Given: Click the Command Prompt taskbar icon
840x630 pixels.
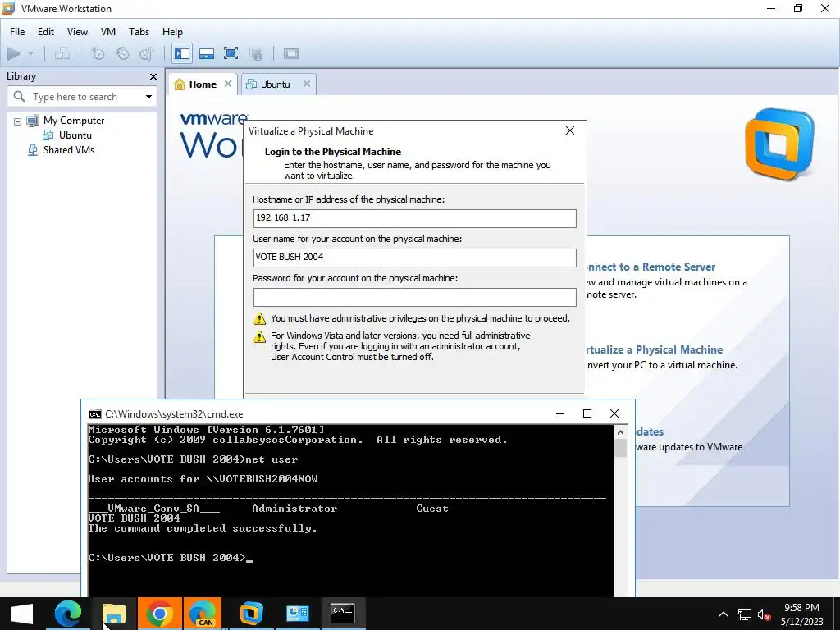Looking at the screenshot, I should [343, 614].
